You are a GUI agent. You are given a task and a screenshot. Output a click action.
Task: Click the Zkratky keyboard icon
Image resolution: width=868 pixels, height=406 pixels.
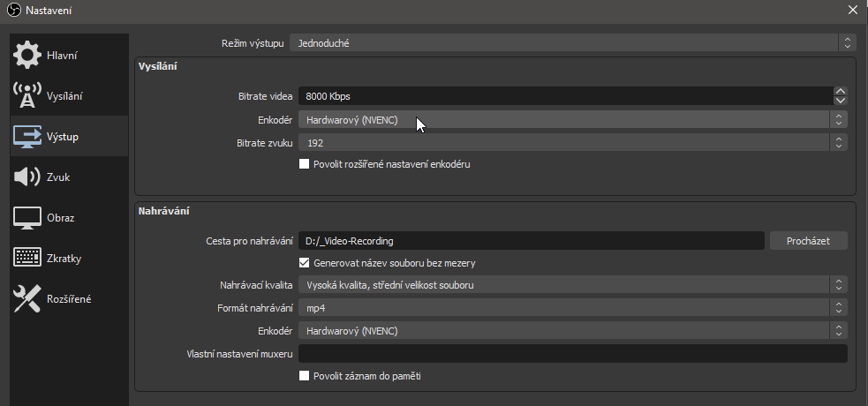27,258
